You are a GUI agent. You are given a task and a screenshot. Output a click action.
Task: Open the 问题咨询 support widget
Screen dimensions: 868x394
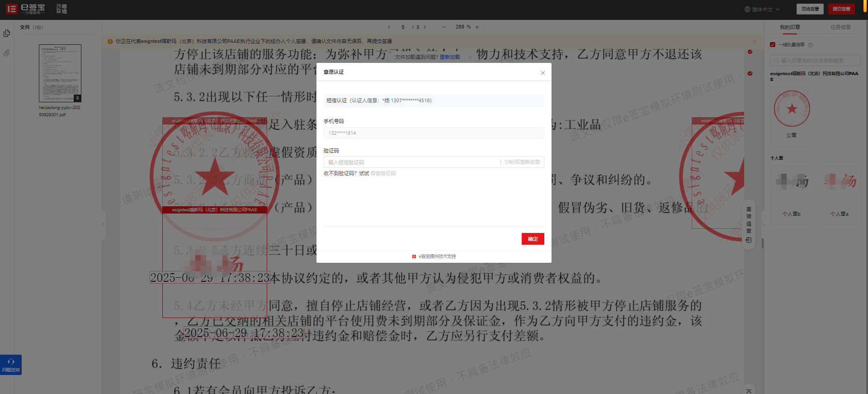[11, 365]
